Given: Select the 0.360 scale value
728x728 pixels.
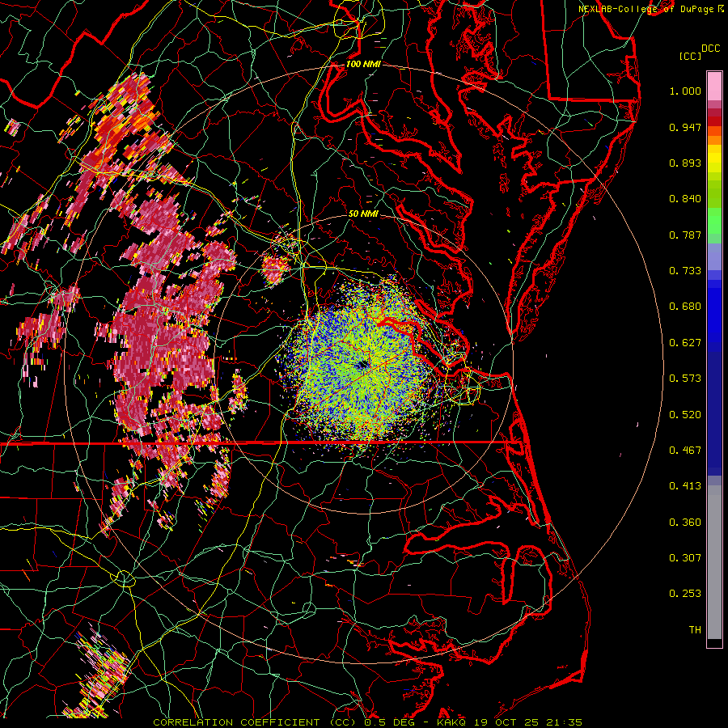Looking at the screenshot, I should (685, 523).
